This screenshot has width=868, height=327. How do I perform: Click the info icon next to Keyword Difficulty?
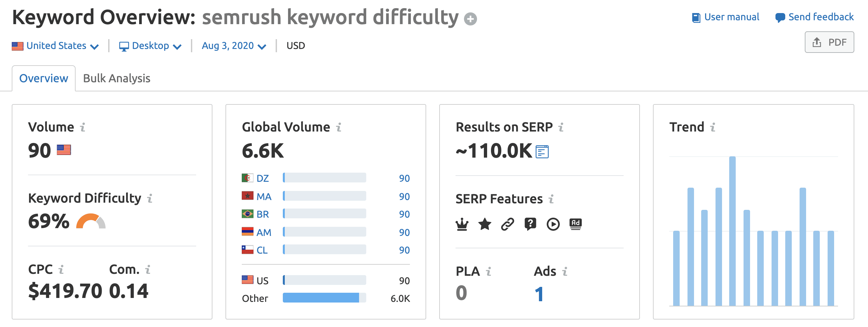(150, 198)
